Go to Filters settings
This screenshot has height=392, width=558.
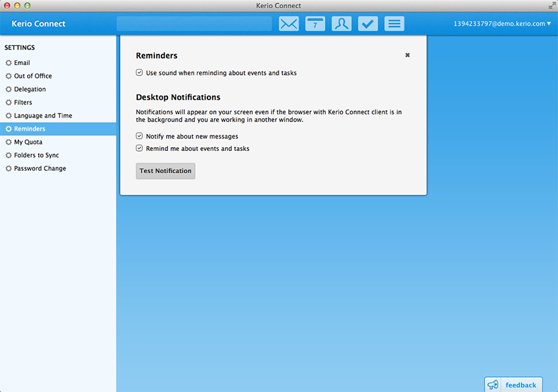click(x=23, y=102)
